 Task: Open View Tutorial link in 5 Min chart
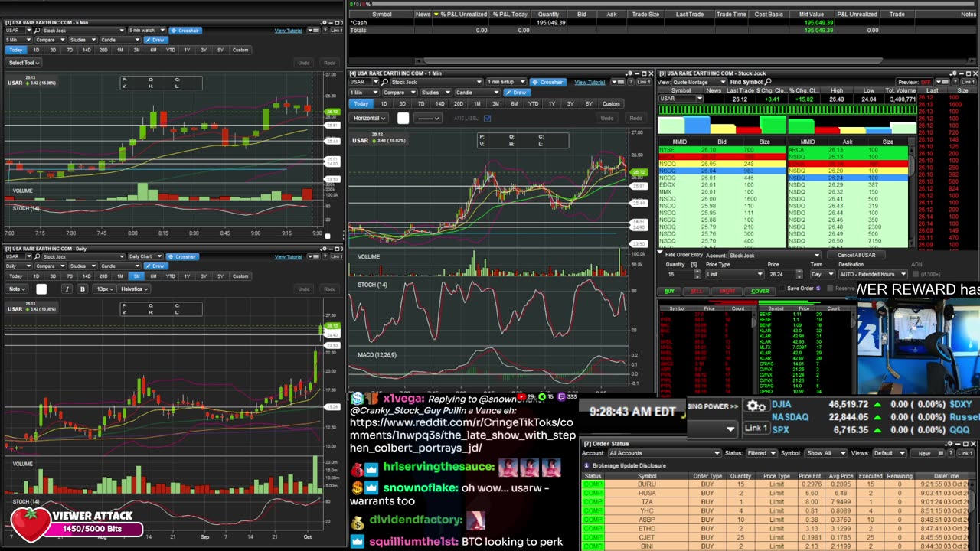tap(289, 31)
